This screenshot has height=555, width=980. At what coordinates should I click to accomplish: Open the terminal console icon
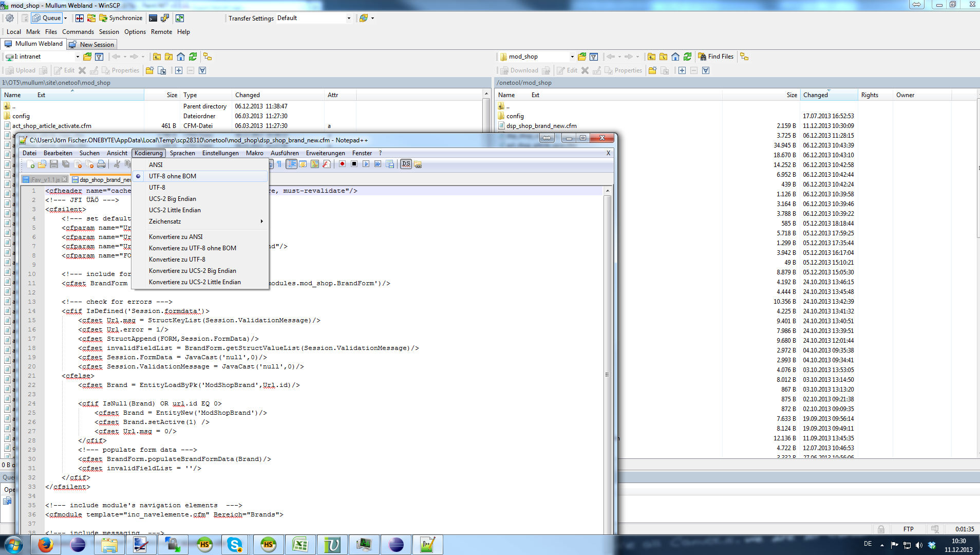tap(153, 18)
